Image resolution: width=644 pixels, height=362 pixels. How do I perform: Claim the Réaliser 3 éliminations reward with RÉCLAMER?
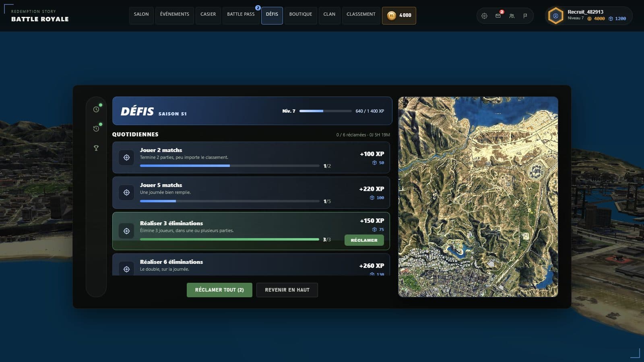point(364,240)
